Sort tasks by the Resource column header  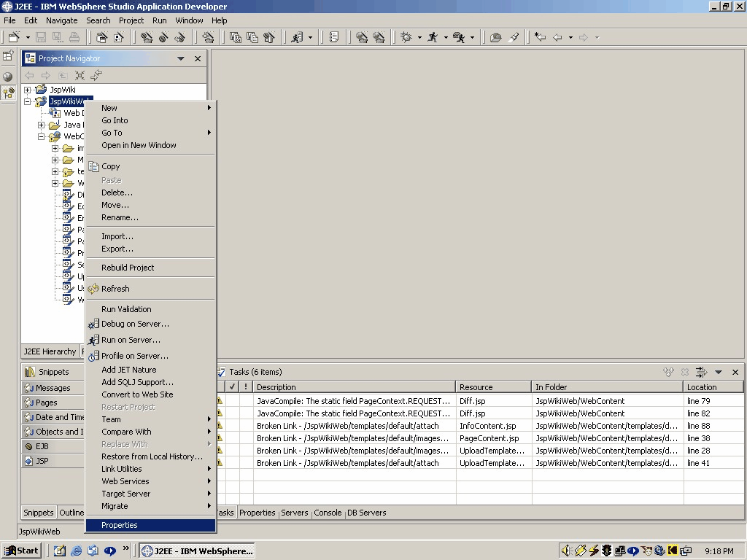pos(493,387)
